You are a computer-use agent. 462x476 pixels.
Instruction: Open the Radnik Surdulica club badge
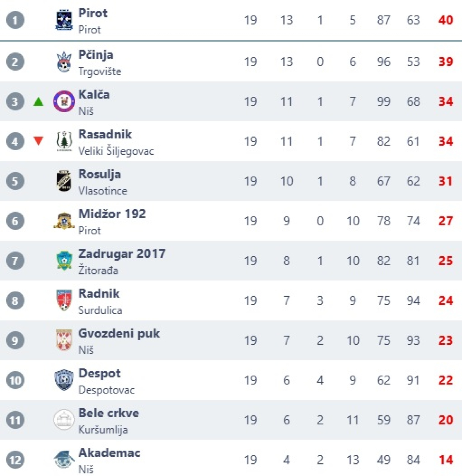pyautogui.click(x=64, y=300)
